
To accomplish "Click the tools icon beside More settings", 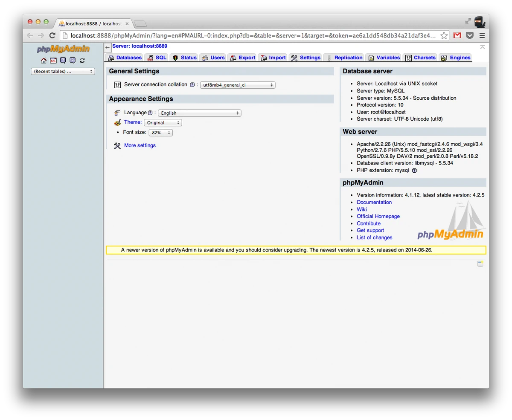I will (x=117, y=146).
